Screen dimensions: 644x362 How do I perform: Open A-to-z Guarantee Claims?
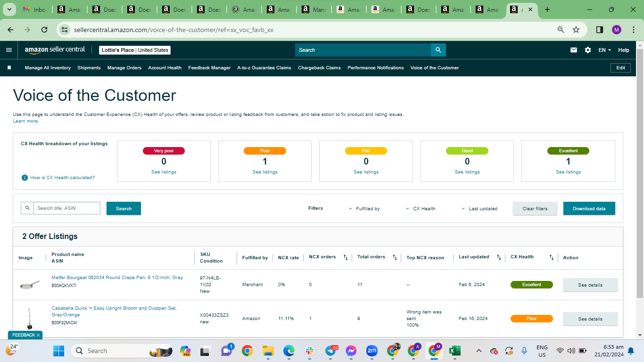(x=264, y=68)
